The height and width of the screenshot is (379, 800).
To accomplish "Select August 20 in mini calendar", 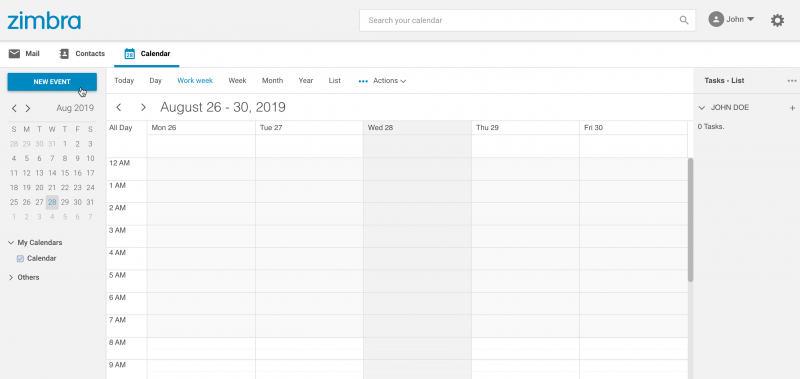I will pyautogui.click(x=39, y=188).
